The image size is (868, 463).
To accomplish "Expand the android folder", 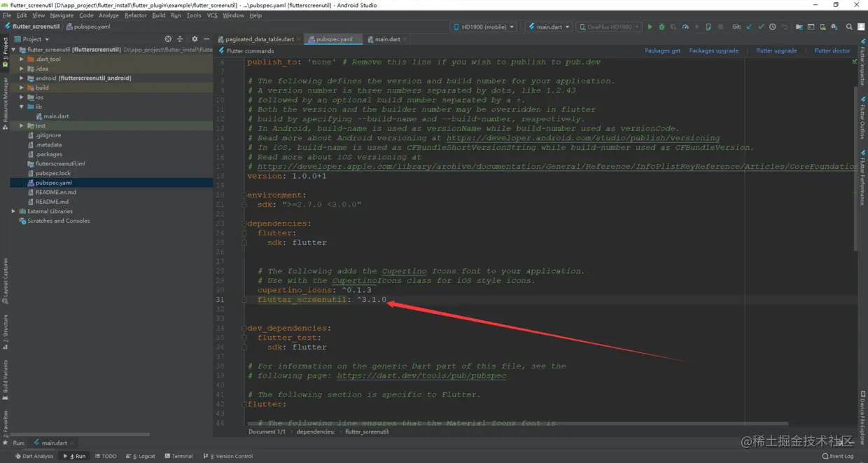I will [x=22, y=78].
